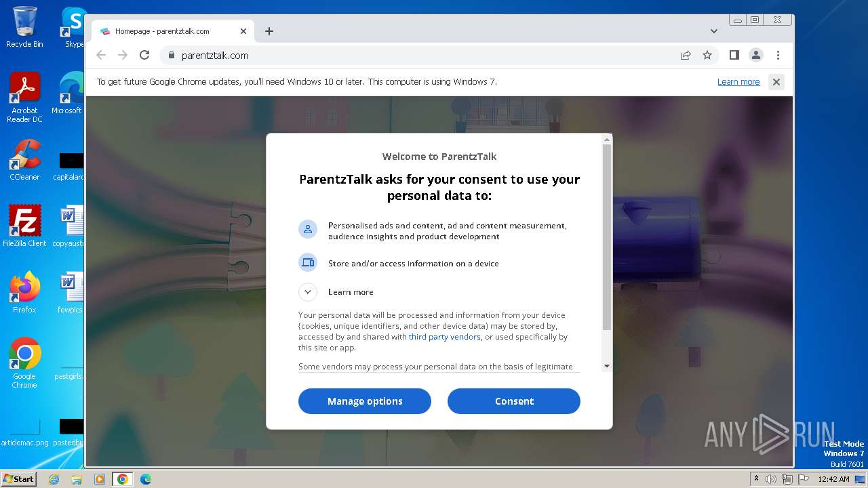The width and height of the screenshot is (868, 488).
Task: Select the CCleaner desktop icon
Action: [24, 160]
